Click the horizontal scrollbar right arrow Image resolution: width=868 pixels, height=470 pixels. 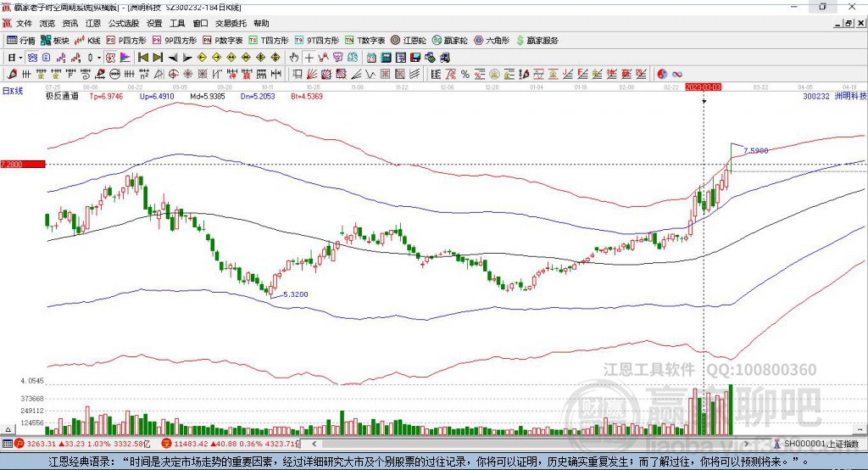746,444
